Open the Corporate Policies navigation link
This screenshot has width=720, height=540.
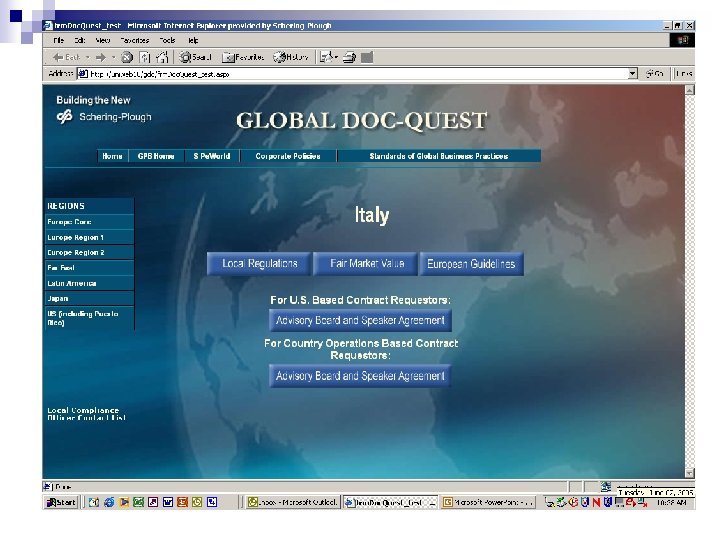pos(288,156)
